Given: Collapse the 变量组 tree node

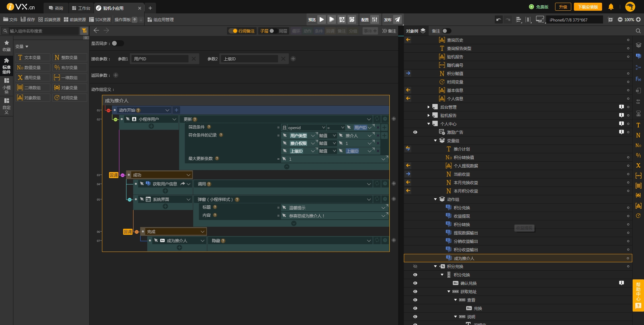Looking at the screenshot, I should [x=435, y=141].
